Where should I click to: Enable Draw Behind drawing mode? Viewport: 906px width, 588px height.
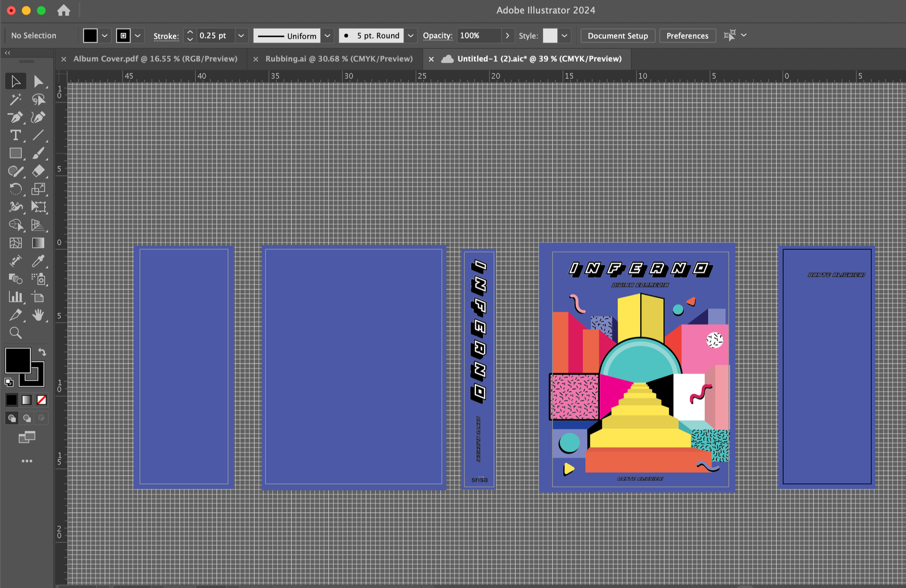27,418
